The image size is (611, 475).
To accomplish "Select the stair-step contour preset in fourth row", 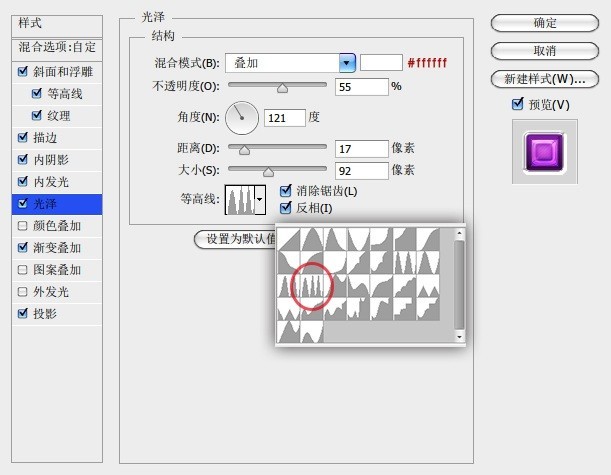I will [405, 309].
